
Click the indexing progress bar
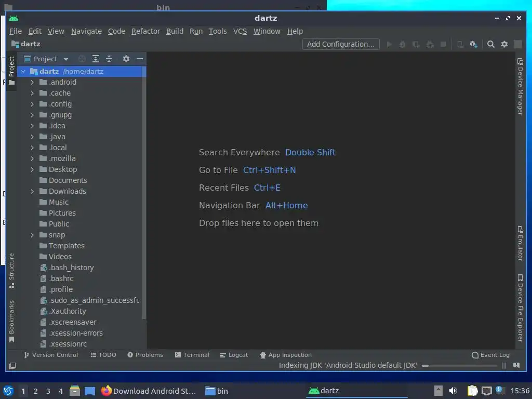pyautogui.click(x=460, y=365)
